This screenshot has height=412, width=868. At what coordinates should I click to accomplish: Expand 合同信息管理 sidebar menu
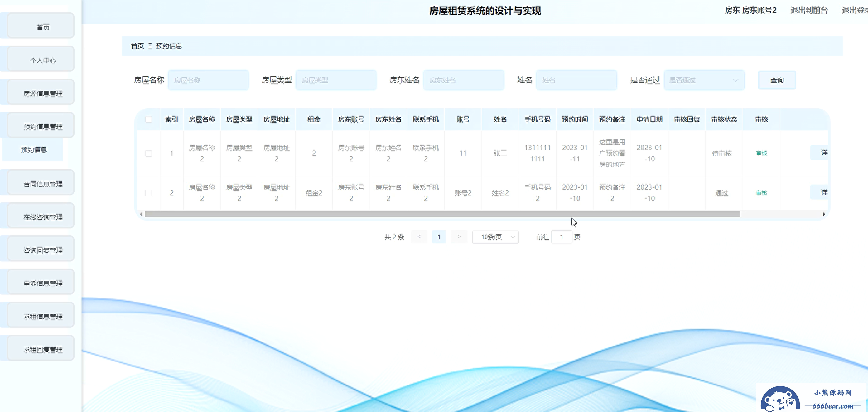click(x=41, y=182)
